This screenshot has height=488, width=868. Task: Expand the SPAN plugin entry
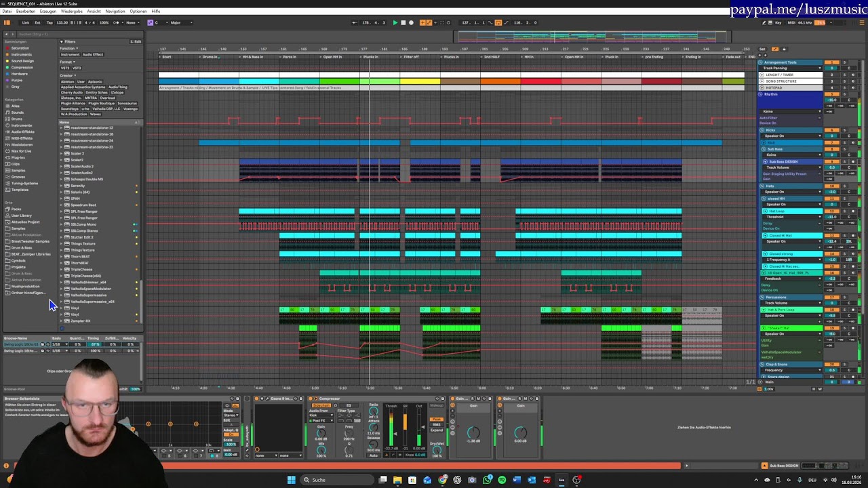coord(61,199)
